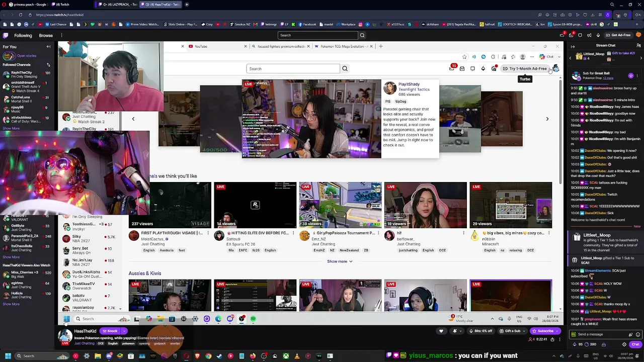This screenshot has width=644, height=362.
Task: Select the Pokemon TCG Mega Evolution tab
Action: [x=344, y=46]
